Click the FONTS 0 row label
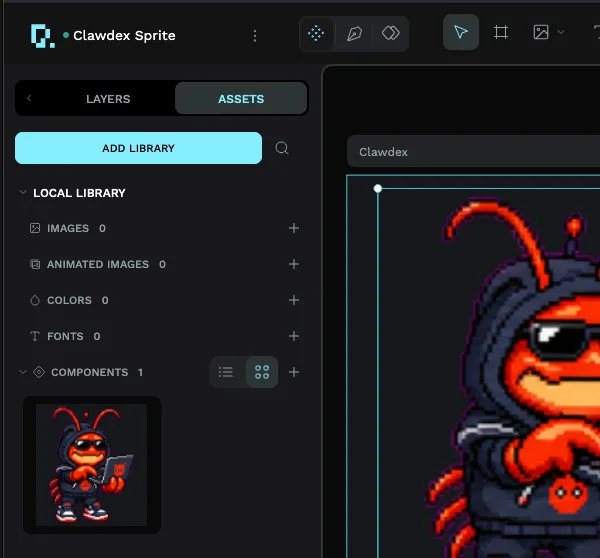Viewport: 600px width, 558px height. pos(73,336)
